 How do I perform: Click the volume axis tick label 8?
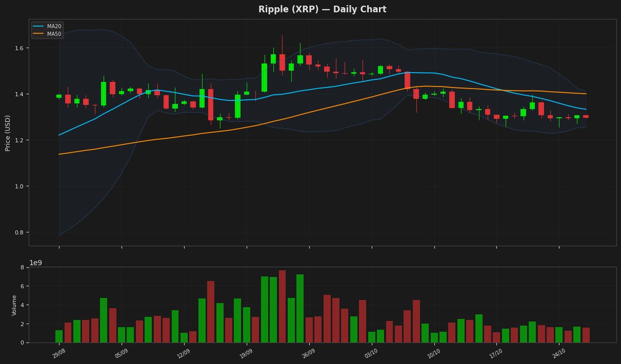click(x=22, y=267)
